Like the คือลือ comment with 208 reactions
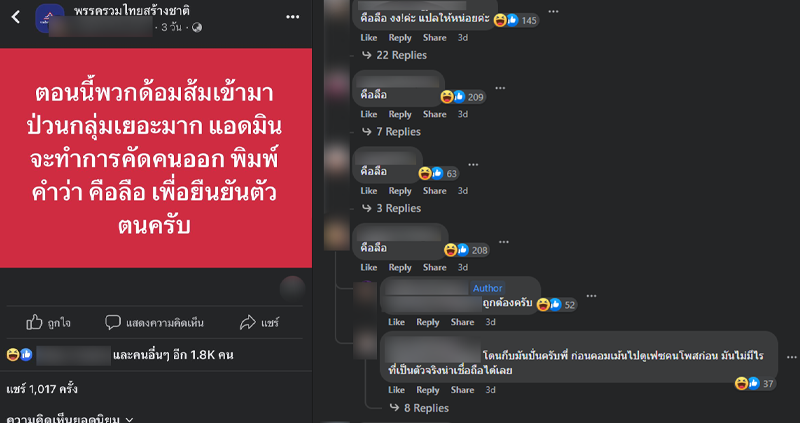800x423 pixels. [368, 267]
